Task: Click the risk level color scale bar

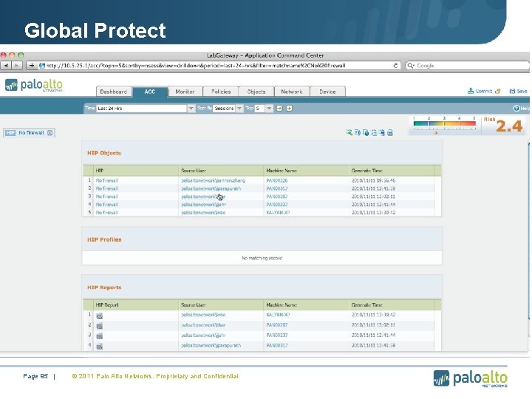Action: pyautogui.click(x=445, y=124)
